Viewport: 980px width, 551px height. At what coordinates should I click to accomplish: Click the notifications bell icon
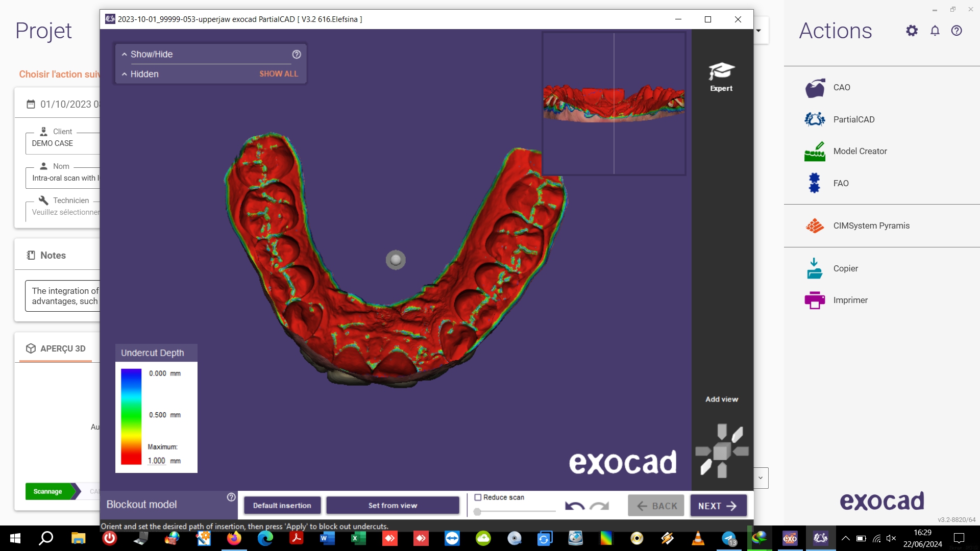click(935, 31)
